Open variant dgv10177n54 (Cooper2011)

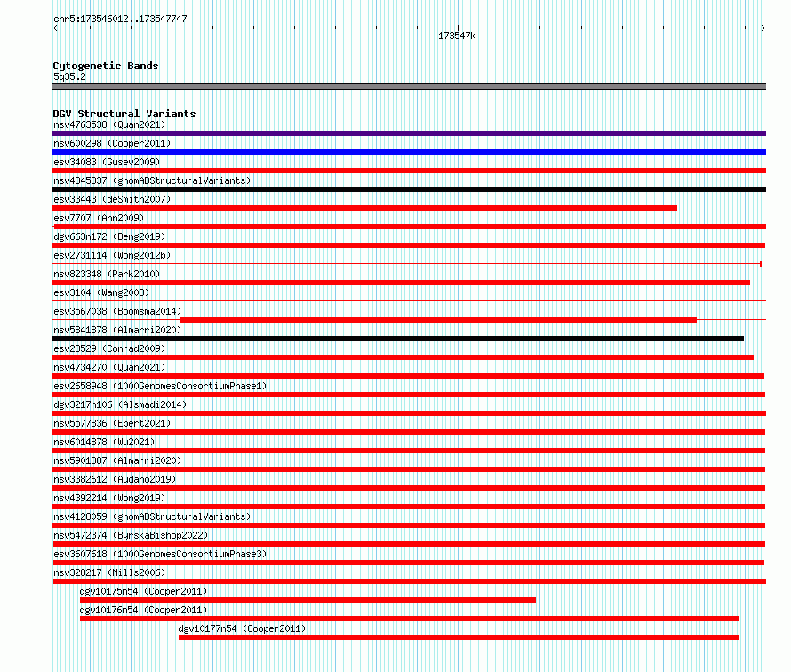pos(242,628)
